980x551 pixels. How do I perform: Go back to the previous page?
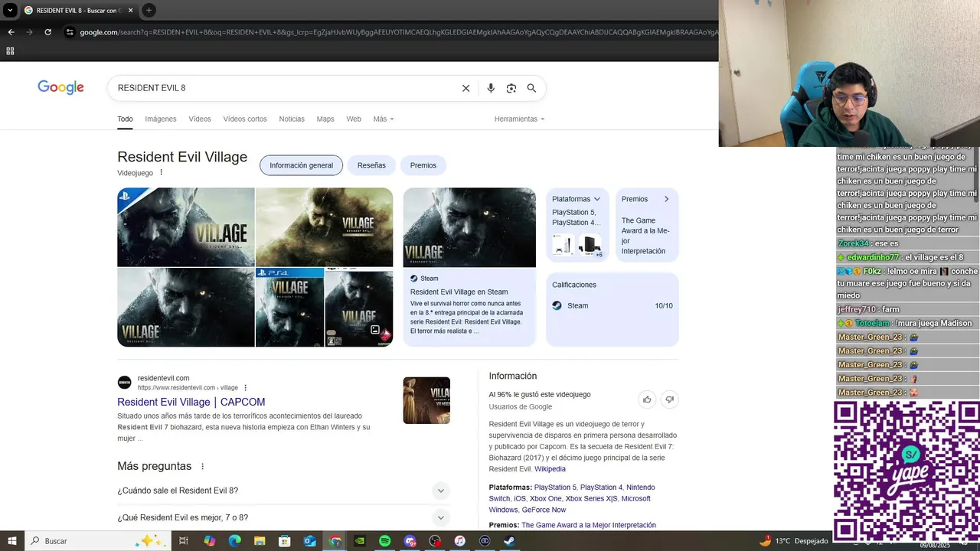[x=11, y=32]
